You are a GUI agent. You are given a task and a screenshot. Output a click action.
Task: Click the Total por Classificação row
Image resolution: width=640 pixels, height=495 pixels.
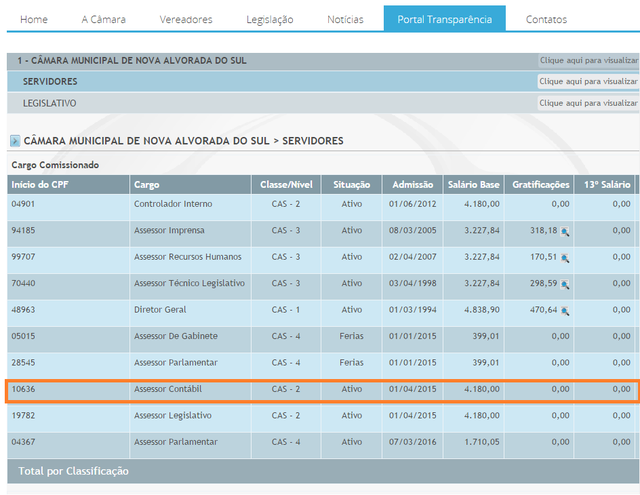pyautogui.click(x=322, y=471)
